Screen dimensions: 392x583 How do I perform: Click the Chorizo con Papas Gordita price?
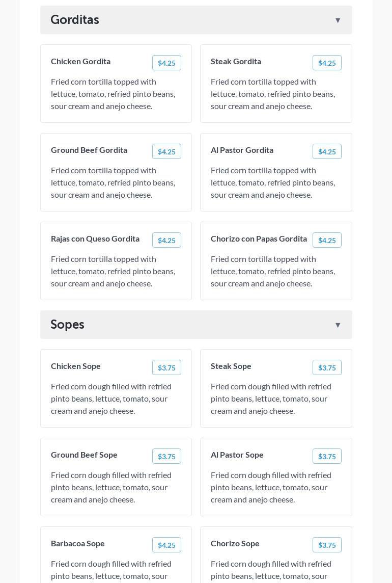point(327,240)
